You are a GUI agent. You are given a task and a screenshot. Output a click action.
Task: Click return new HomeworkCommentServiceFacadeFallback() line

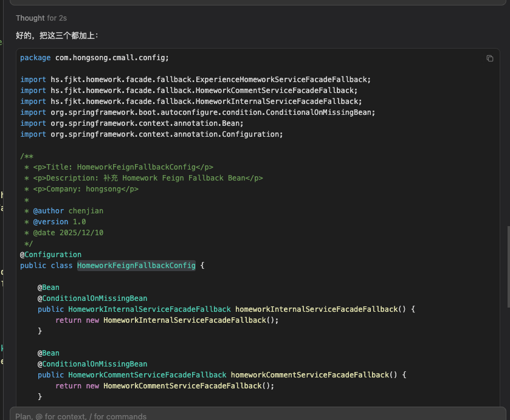[x=165, y=386]
